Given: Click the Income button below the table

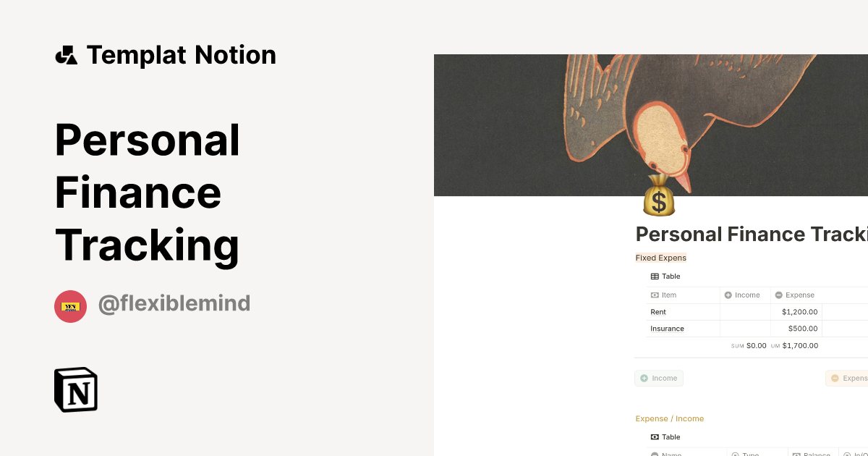Looking at the screenshot, I should (x=658, y=378).
